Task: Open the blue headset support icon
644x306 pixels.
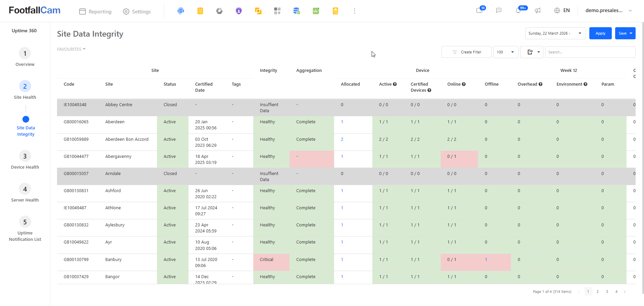Action: (x=181, y=11)
